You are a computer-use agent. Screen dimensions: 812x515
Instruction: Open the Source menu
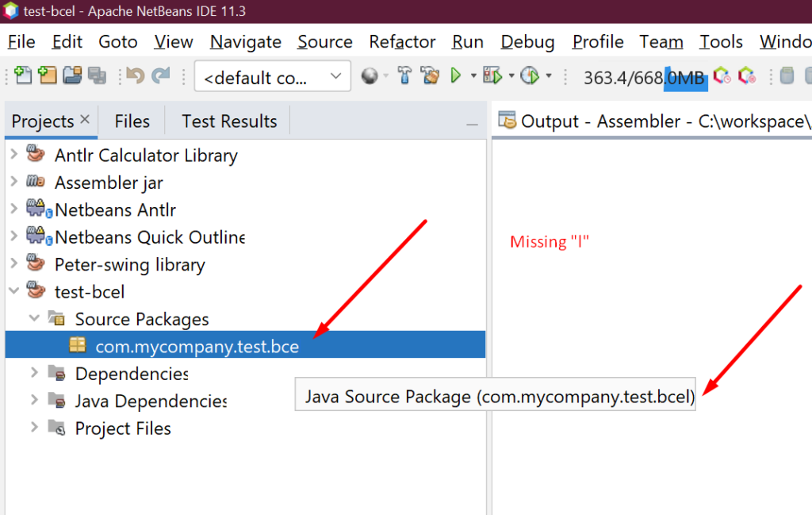324,41
